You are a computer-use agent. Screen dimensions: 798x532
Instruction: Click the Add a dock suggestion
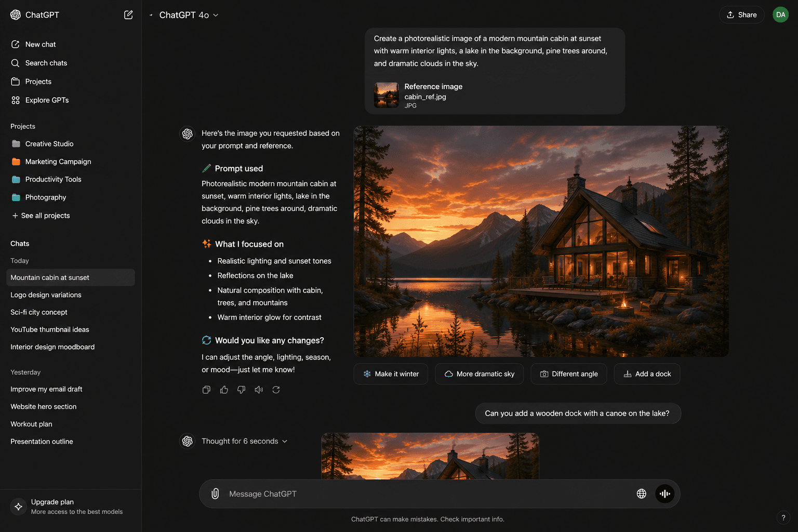(647, 374)
